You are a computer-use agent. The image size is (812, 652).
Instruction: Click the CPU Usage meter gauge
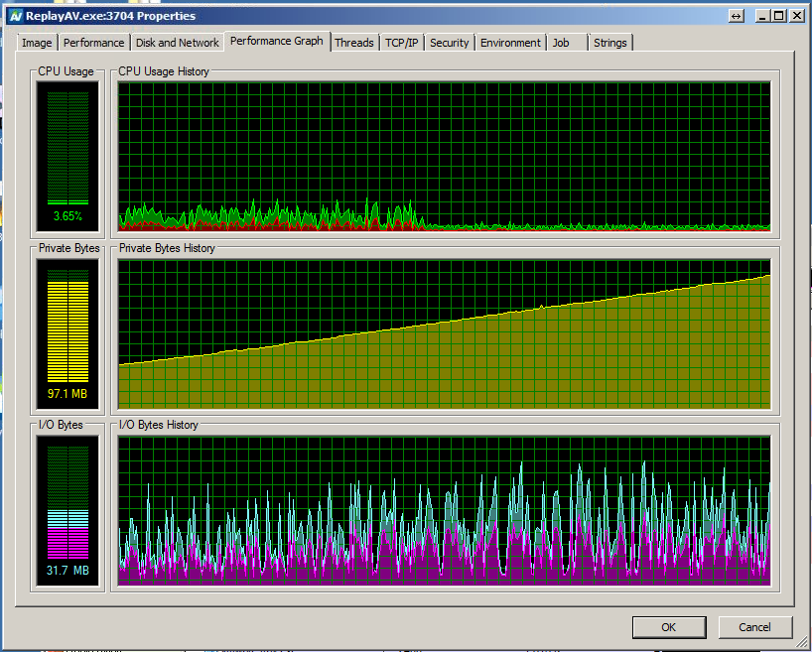[x=68, y=157]
